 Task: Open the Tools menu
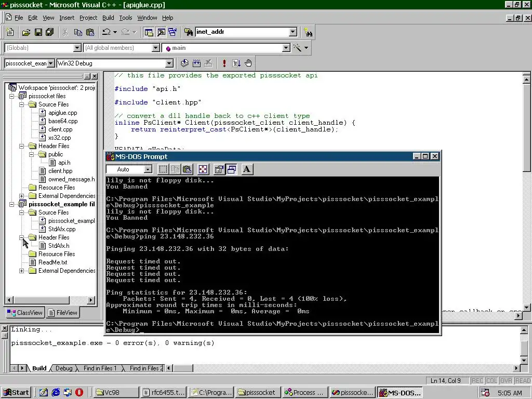point(126,18)
